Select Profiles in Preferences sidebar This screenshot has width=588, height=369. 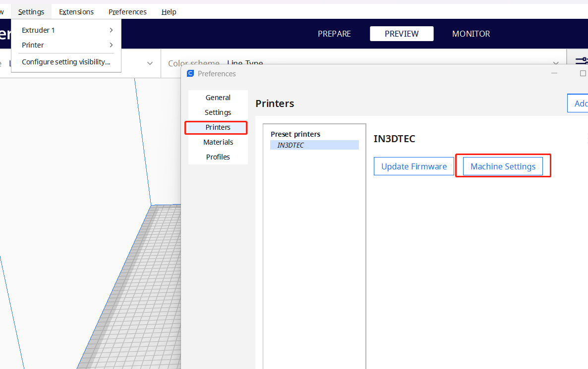[x=218, y=157]
